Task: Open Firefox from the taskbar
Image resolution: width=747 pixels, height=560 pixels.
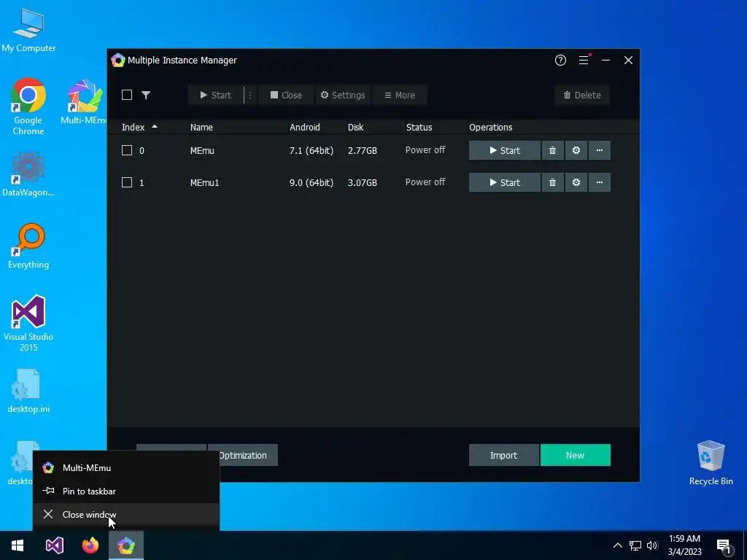Action: tap(90, 545)
